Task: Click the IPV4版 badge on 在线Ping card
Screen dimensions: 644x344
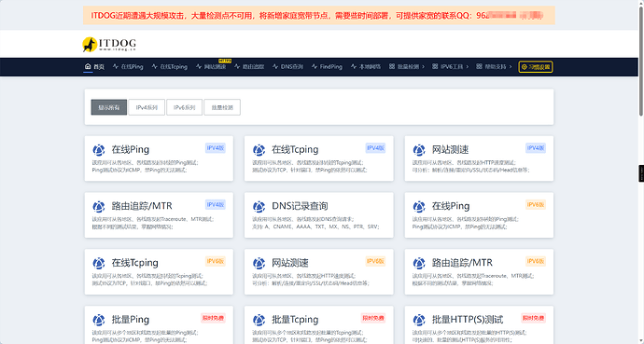Action: click(x=216, y=148)
